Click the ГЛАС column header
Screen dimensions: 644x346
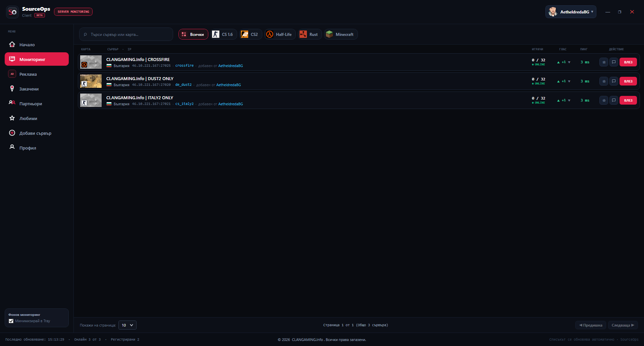[563, 49]
